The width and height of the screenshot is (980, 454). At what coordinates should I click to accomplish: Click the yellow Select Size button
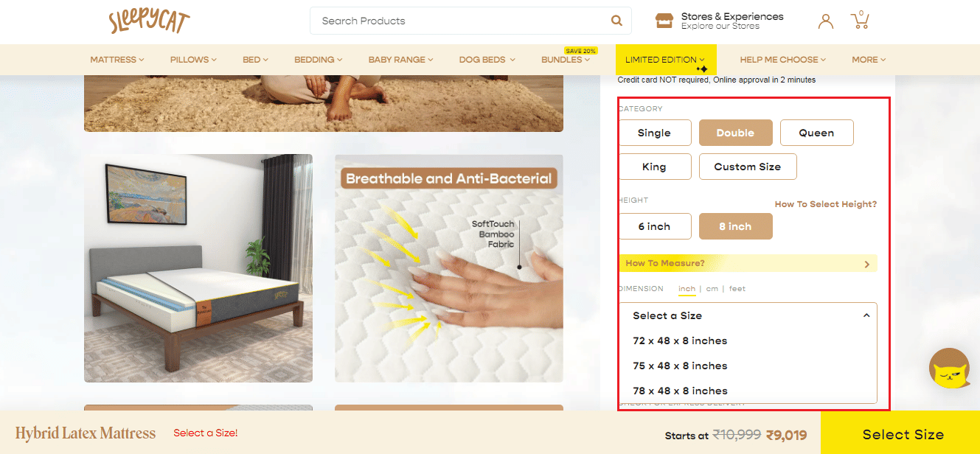(x=903, y=434)
